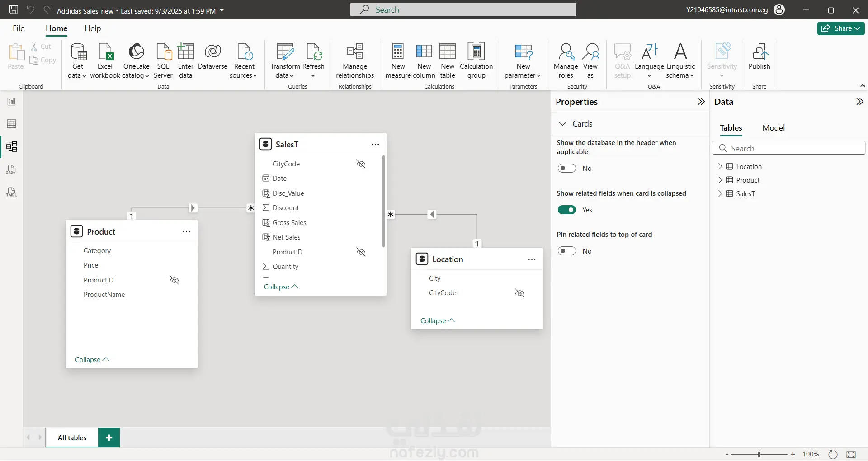Disable show related fields when collapsed
The width and height of the screenshot is (868, 461).
coord(566,210)
